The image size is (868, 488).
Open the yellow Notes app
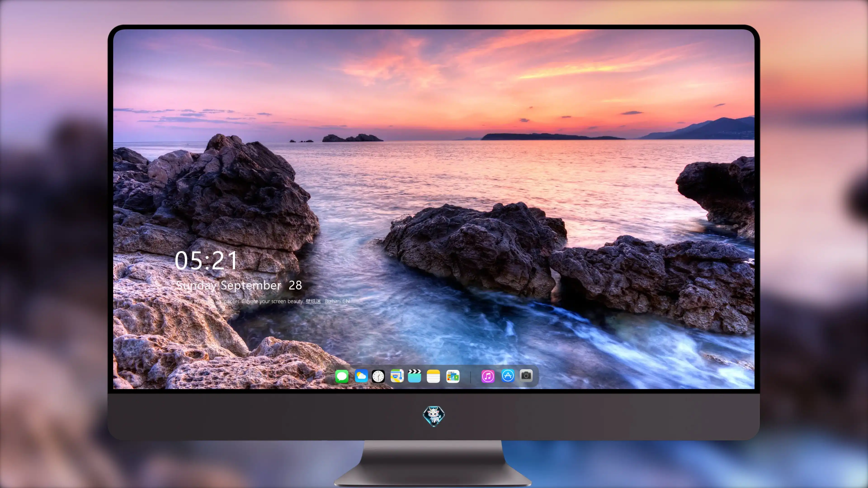pyautogui.click(x=433, y=376)
